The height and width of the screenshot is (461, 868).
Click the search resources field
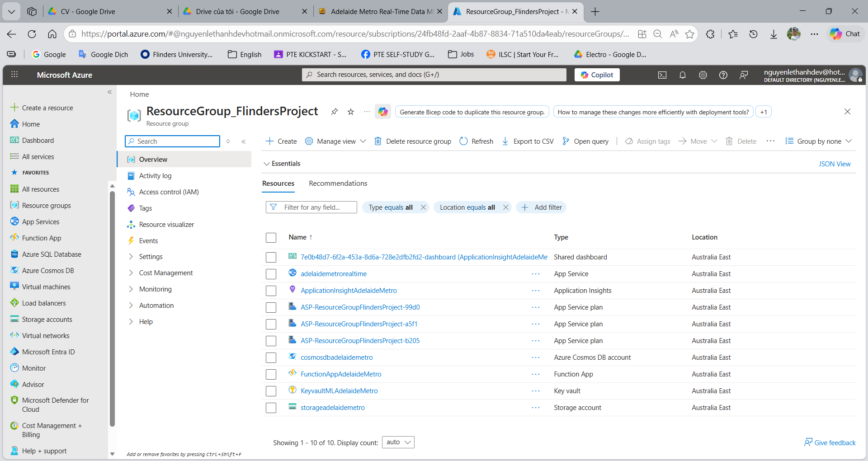[434, 75]
